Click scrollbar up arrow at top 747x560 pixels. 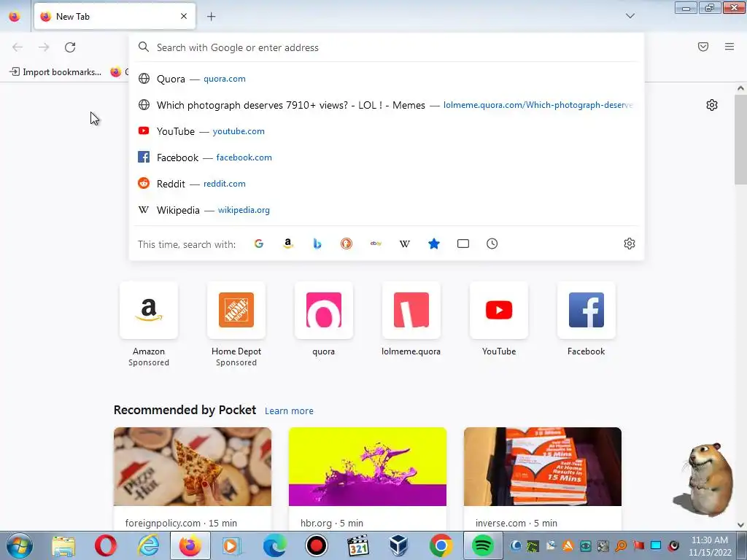pos(740,88)
